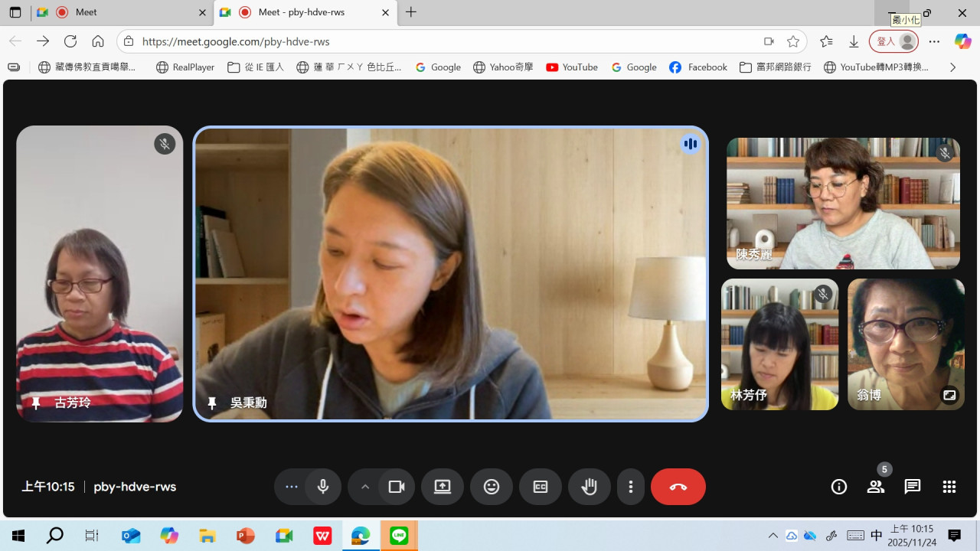This screenshot has width=980, height=551.
Task: Open LINE from the Windows taskbar
Action: pos(399,536)
